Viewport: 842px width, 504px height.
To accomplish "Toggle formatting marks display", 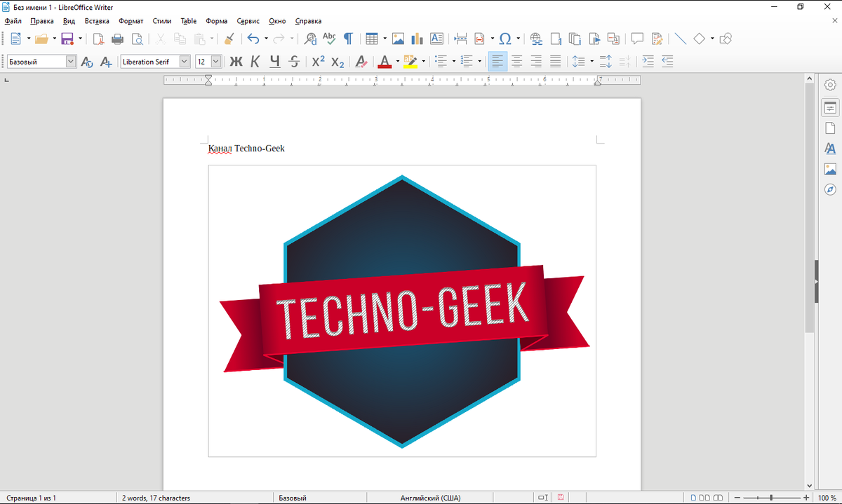I will [x=348, y=39].
